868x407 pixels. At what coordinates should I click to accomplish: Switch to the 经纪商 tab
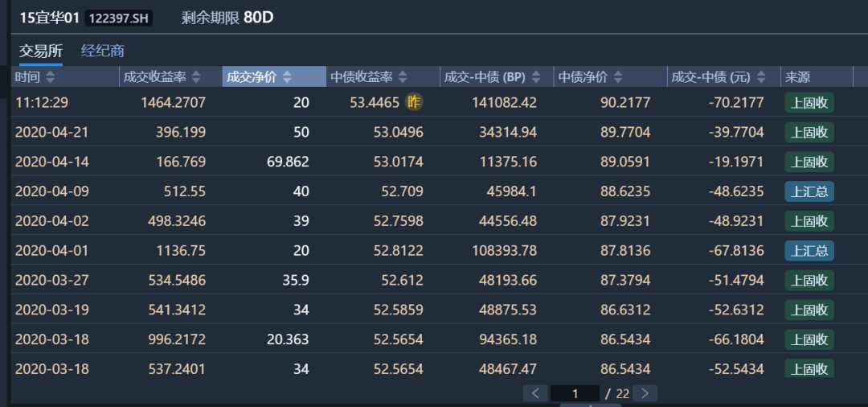[x=102, y=51]
